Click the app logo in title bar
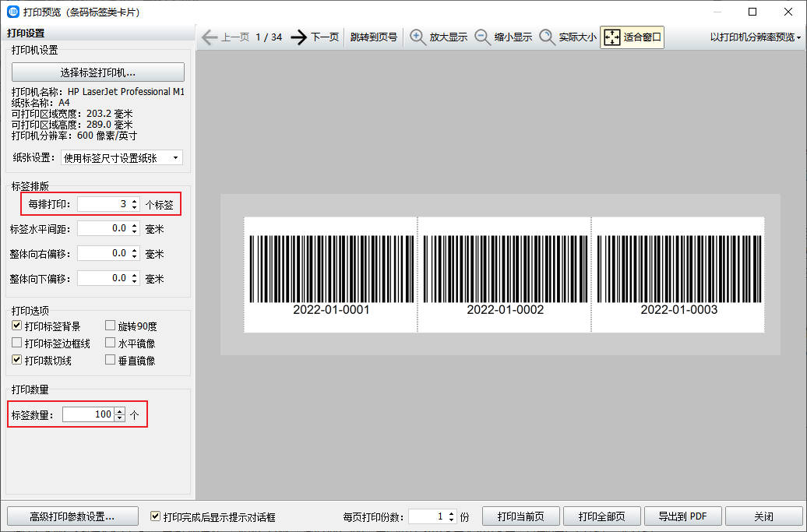 tap(12, 12)
